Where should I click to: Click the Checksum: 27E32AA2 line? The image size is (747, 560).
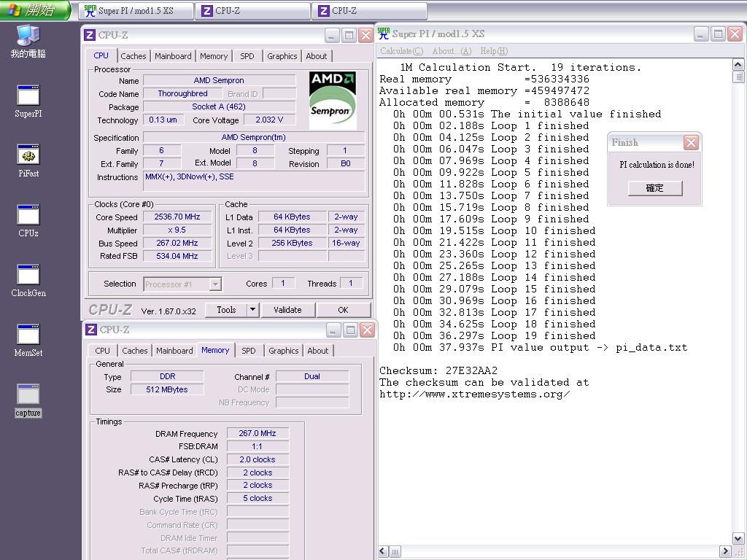[x=438, y=370]
